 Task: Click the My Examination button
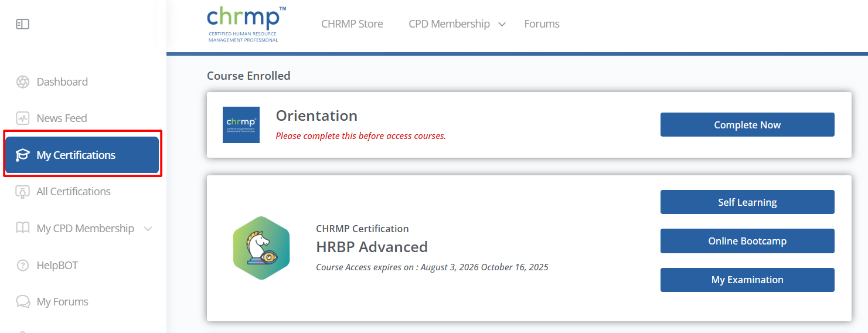click(x=747, y=280)
